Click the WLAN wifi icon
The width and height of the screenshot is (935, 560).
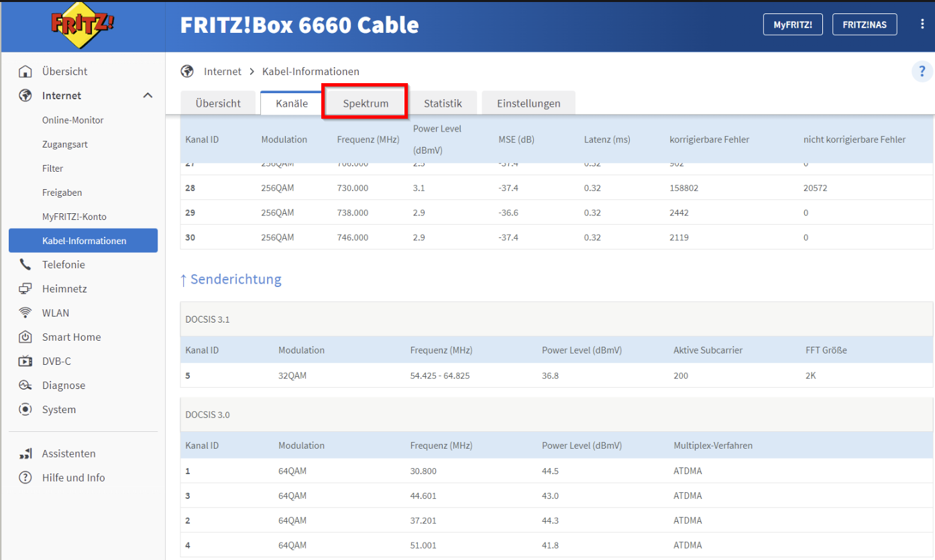tap(25, 313)
